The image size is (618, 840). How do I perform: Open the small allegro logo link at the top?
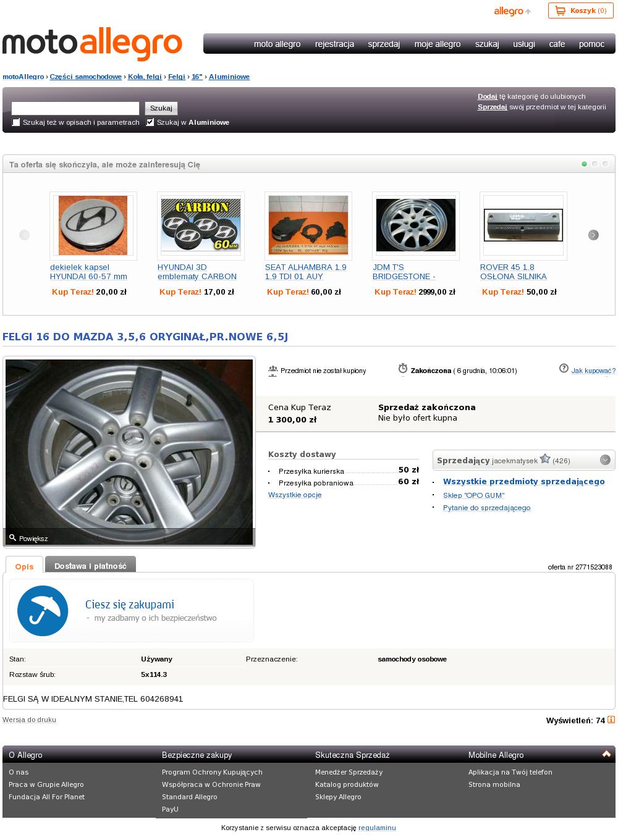point(512,11)
